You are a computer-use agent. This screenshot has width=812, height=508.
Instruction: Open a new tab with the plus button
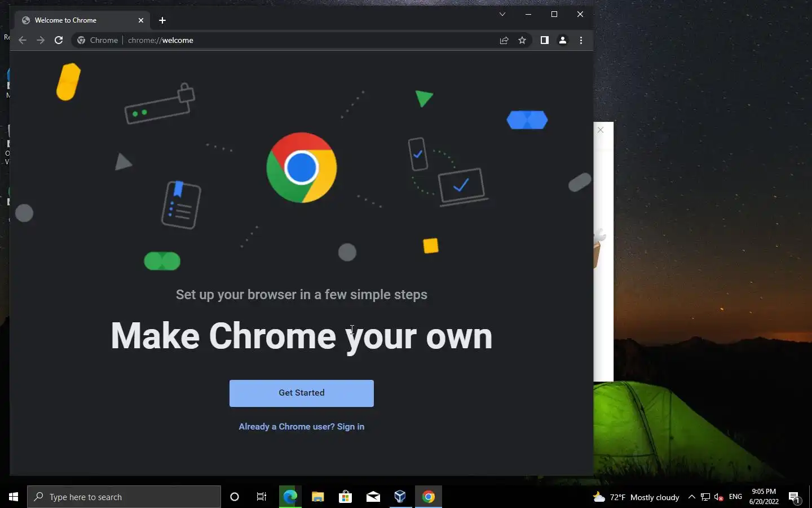point(162,20)
